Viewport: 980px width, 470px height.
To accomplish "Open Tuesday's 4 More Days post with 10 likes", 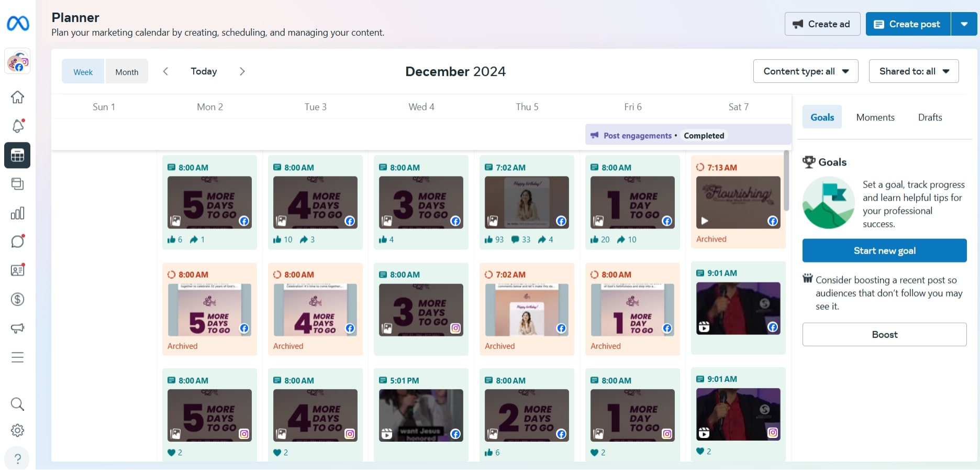I will click(315, 202).
